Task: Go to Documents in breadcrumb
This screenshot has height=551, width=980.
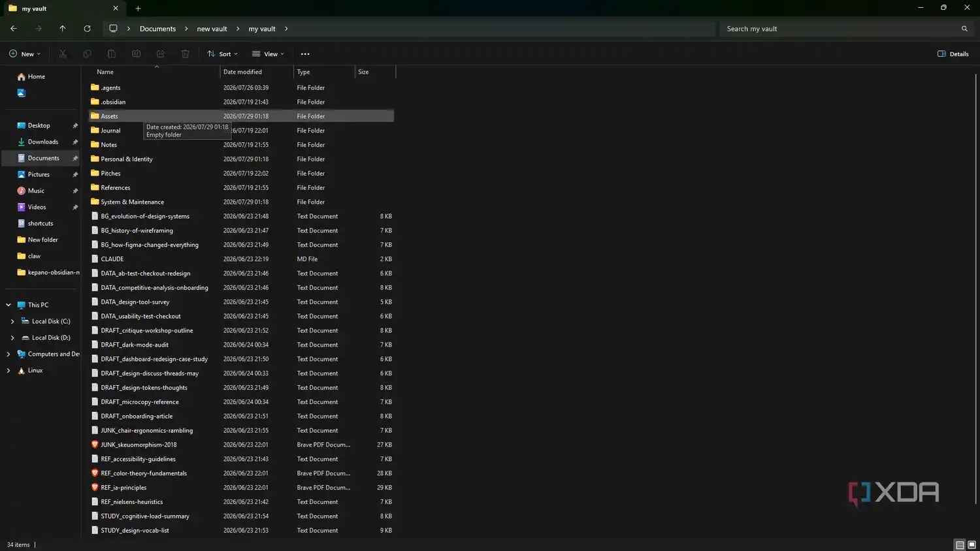Action: [157, 29]
